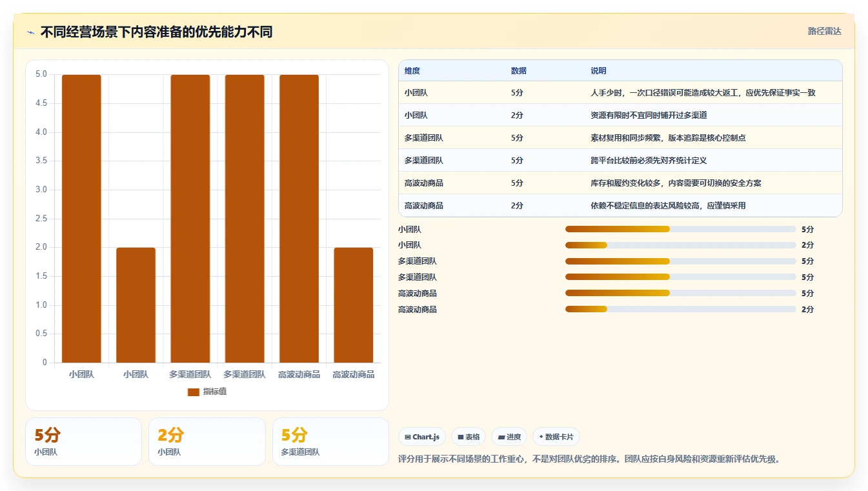Click the 说明 table column header
868x491 pixels.
point(598,71)
